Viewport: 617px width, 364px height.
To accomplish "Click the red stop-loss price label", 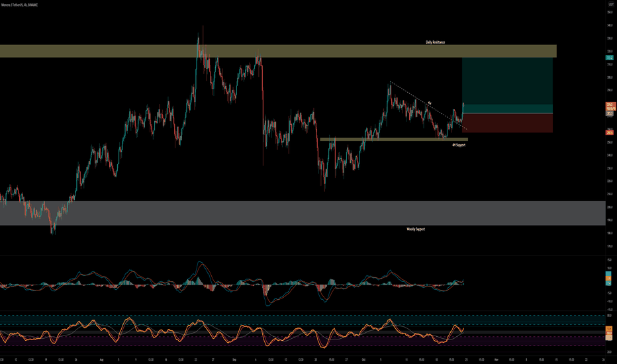I will tap(609, 132).
